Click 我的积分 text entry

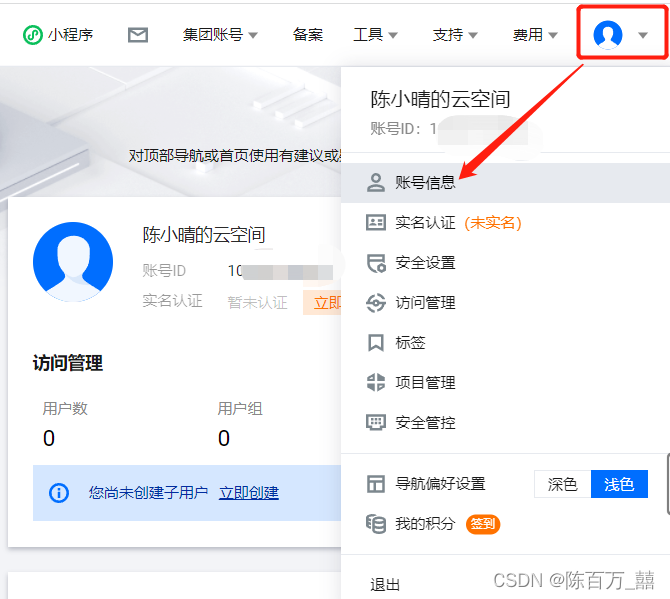click(425, 524)
